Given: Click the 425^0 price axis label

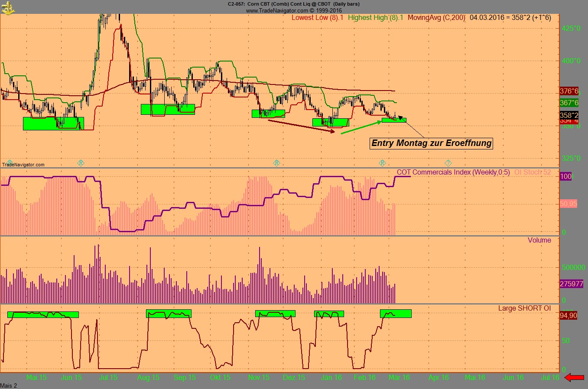Looking at the screenshot, I should [x=571, y=28].
